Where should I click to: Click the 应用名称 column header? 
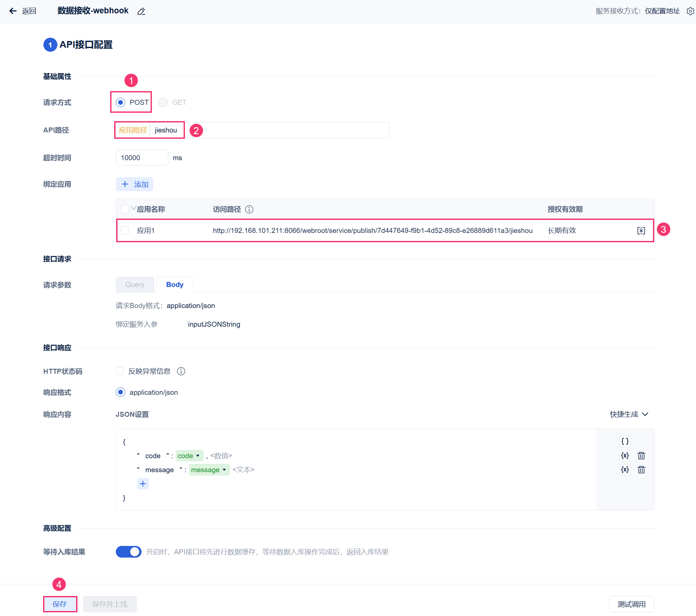(151, 209)
